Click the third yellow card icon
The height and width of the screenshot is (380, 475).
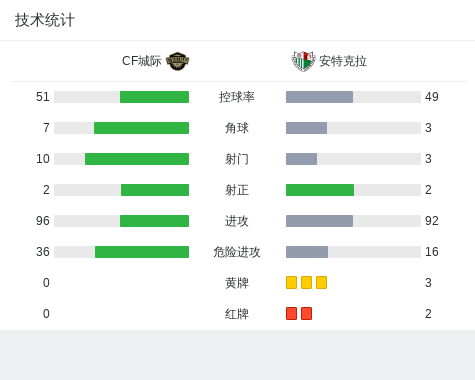point(321,282)
